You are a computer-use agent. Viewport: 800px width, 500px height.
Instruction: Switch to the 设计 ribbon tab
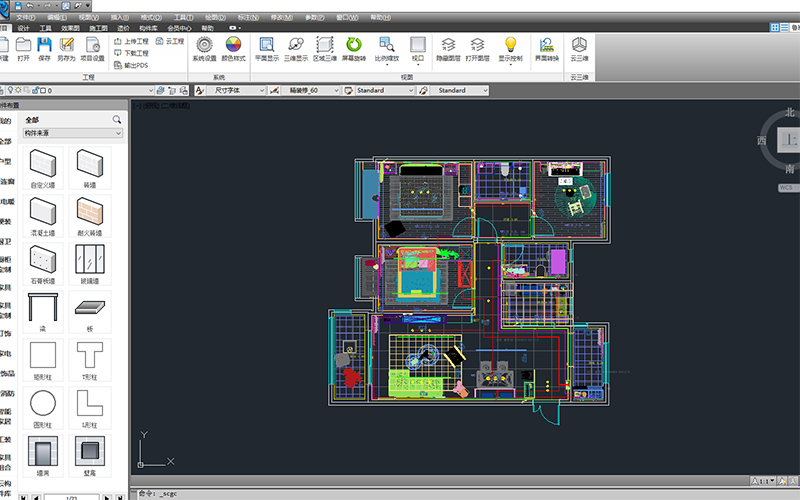(23, 28)
